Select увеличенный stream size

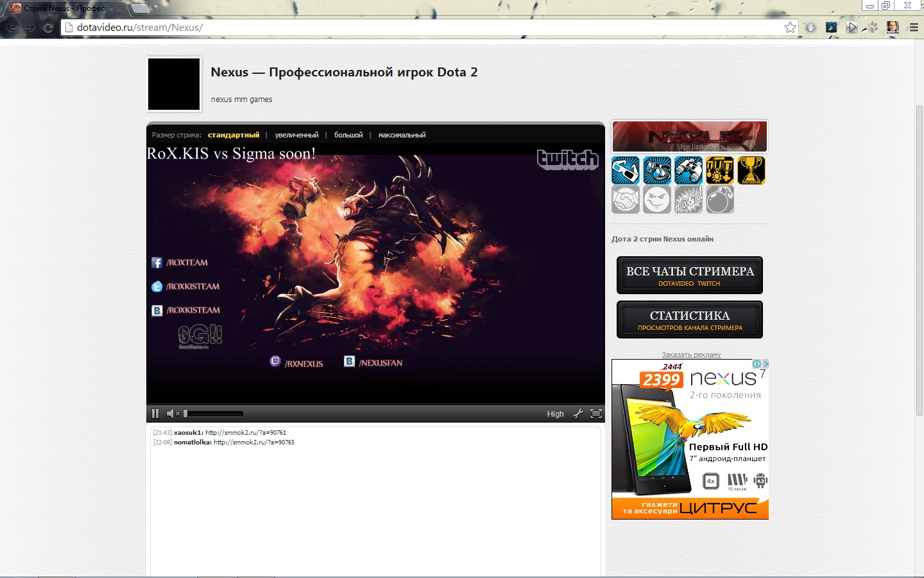(296, 135)
